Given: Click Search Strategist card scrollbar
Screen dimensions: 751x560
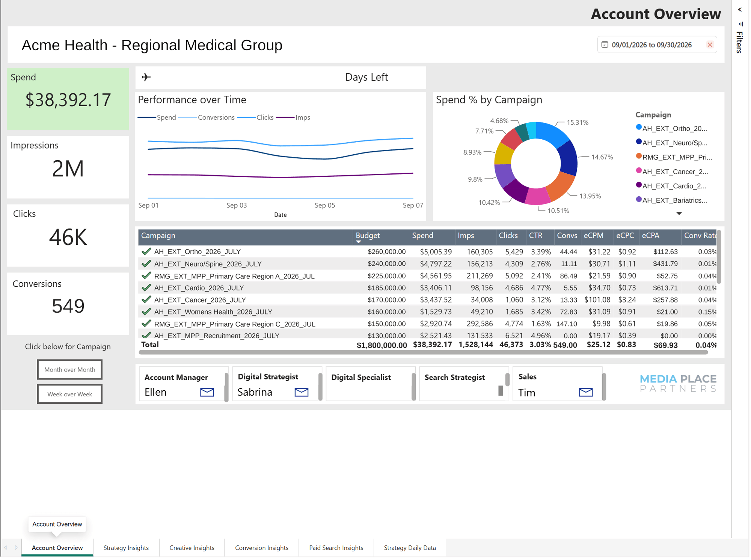Looking at the screenshot, I should point(507,379).
